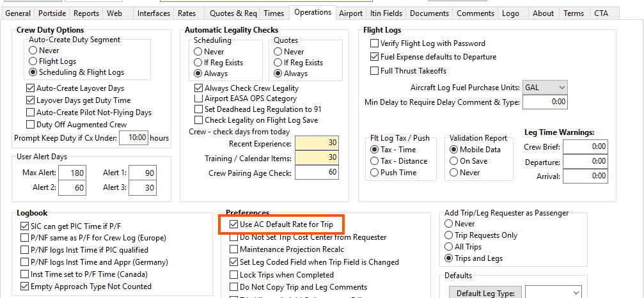The width and height of the screenshot is (644, 298).
Task: Edit the Max Alert days field
Action: point(70,173)
